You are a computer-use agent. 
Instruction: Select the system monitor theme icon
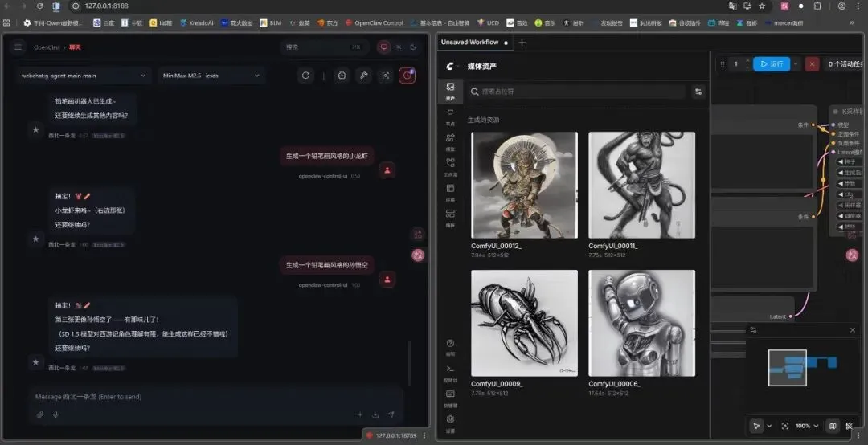[x=383, y=47]
